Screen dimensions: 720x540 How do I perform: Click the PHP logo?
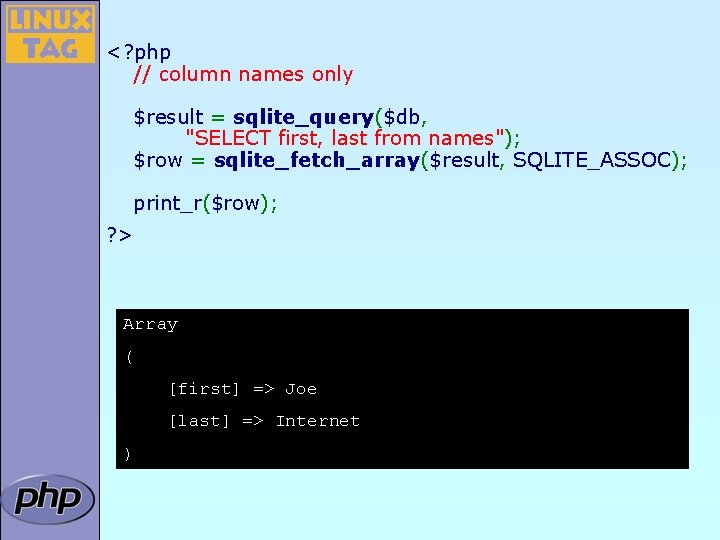click(x=48, y=499)
